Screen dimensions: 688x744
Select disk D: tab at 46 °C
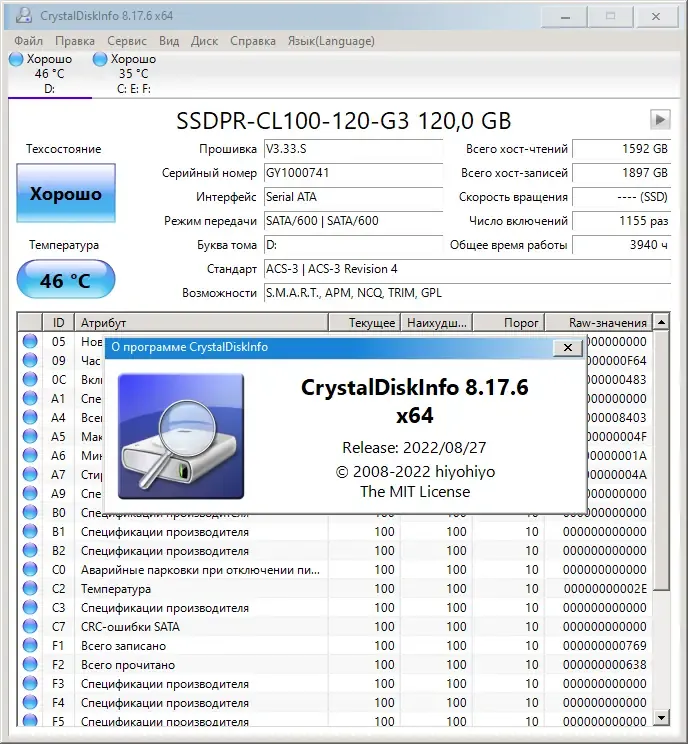49,74
